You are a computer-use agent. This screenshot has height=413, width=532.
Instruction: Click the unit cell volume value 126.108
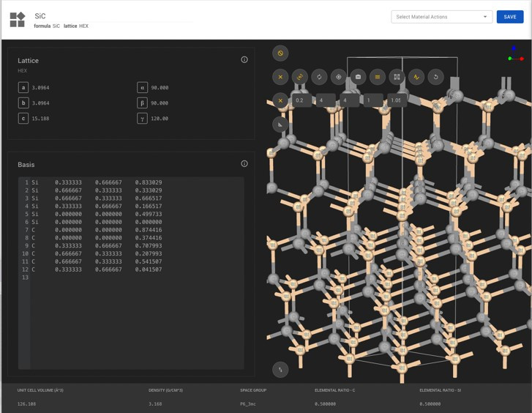click(26, 403)
